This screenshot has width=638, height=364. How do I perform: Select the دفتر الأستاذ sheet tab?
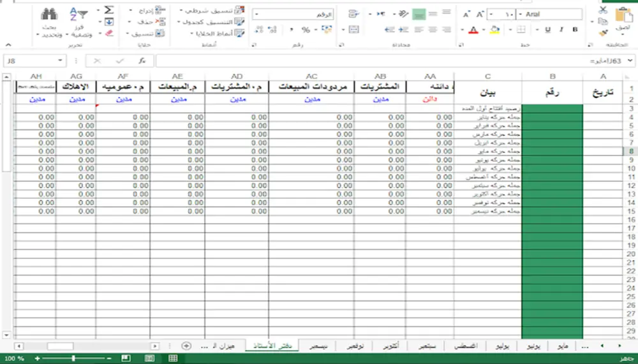(272, 346)
